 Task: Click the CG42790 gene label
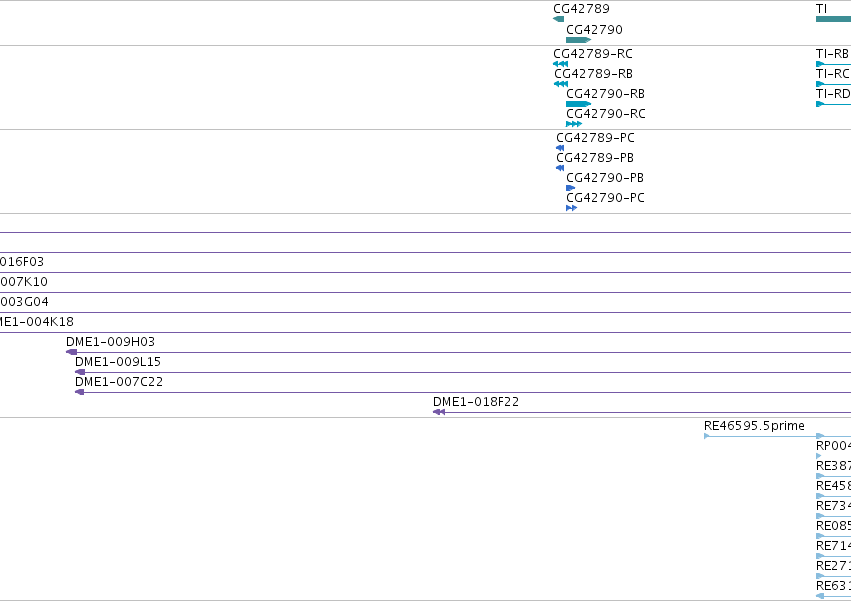(x=594, y=30)
